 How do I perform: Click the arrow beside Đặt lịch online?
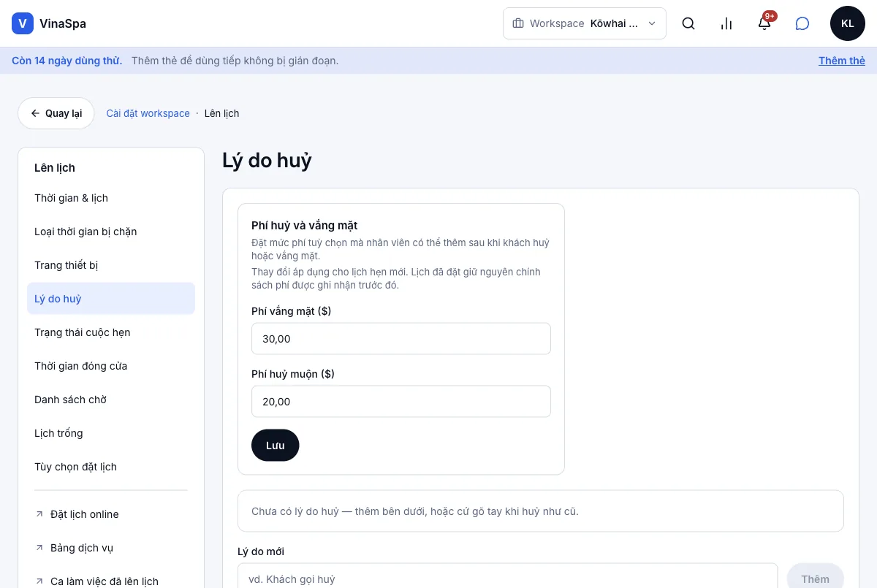click(39, 514)
